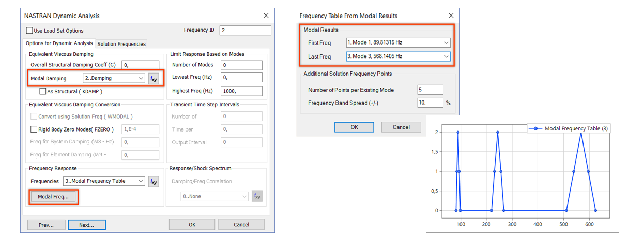Viewport: 644px width, 247px height.
Task: Open the First Freq mode dropdown
Action: 398,42
